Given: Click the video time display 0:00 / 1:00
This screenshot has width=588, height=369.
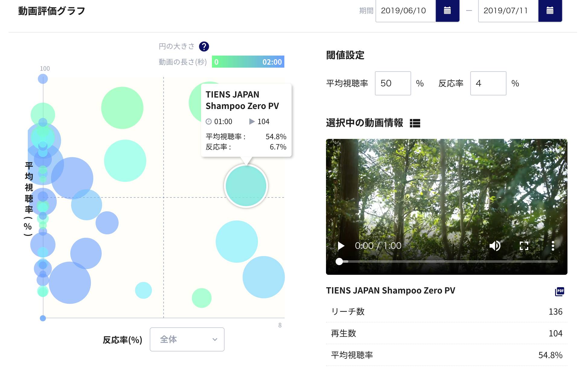Looking at the screenshot, I should (378, 246).
